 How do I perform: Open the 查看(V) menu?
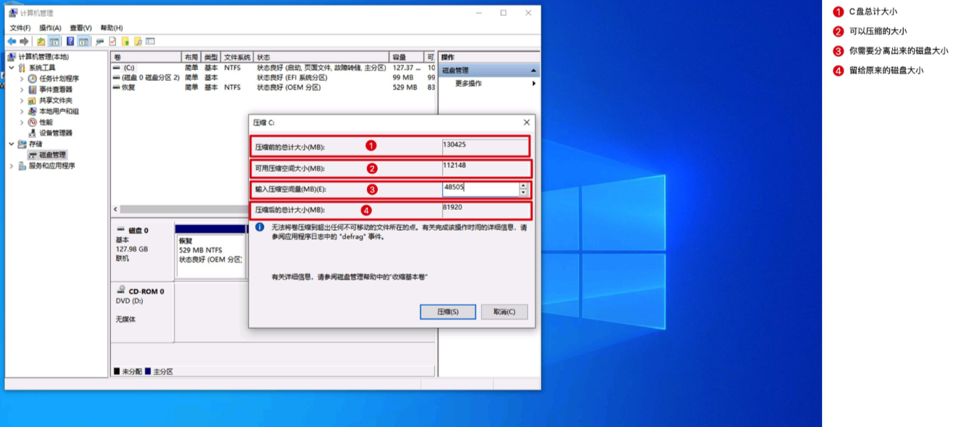click(79, 27)
